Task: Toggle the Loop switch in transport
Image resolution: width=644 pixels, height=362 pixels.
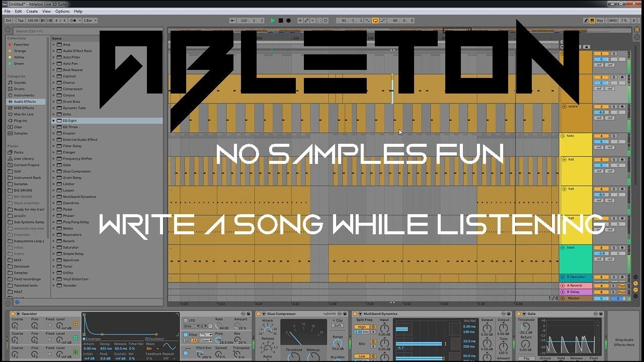Action: tap(375, 21)
